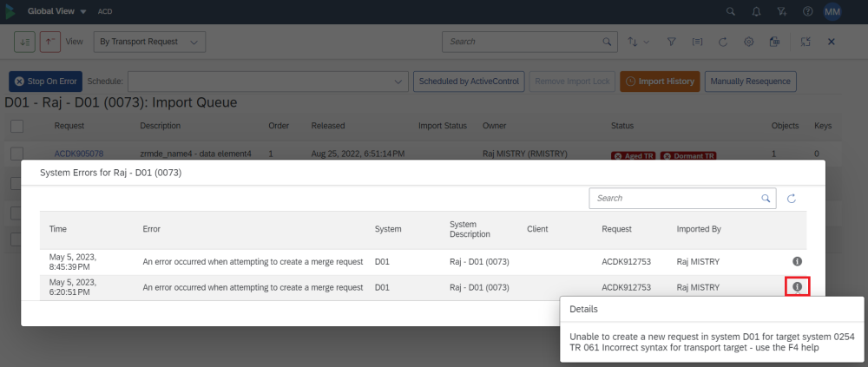Tick the checkbox for request ACDK905078
The width and height of the screenshot is (868, 367).
17,154
